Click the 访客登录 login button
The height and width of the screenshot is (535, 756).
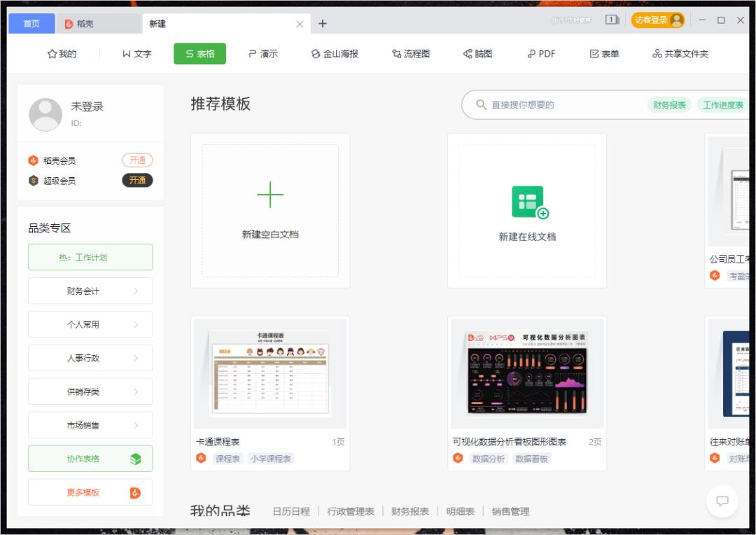pos(658,20)
